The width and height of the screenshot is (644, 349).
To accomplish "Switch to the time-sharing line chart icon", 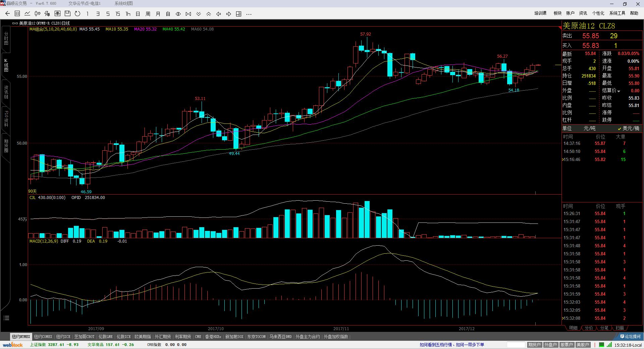I will pyautogui.click(x=28, y=14).
